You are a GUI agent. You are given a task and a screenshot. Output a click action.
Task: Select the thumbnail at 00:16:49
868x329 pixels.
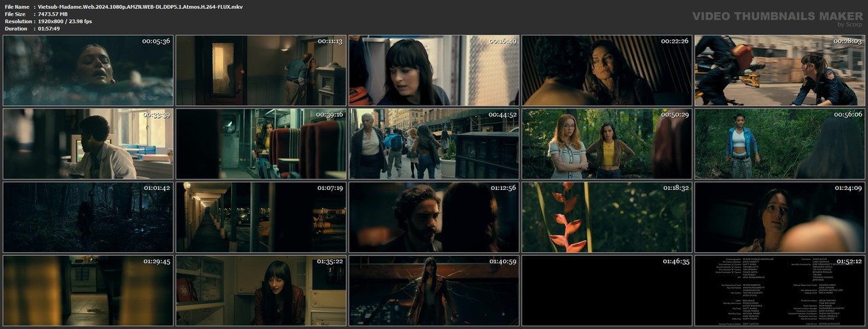point(434,71)
